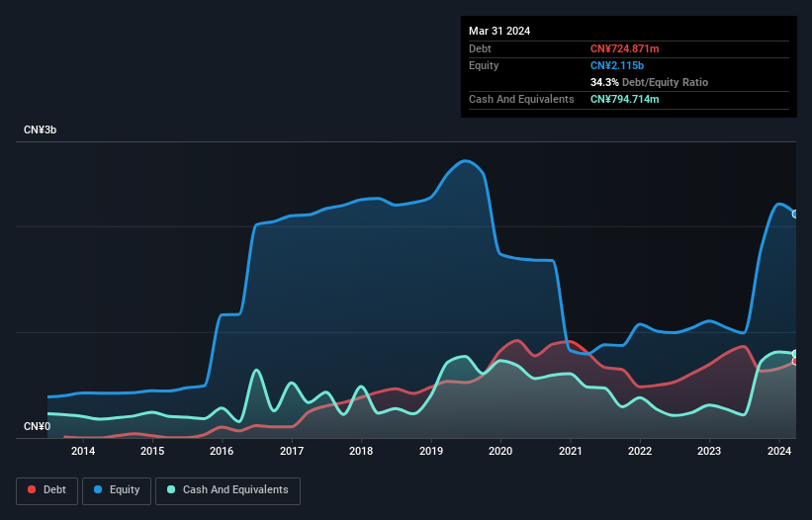Click the blue Equity end-point marker
Image resolution: width=812 pixels, height=520 pixels.
(795, 214)
